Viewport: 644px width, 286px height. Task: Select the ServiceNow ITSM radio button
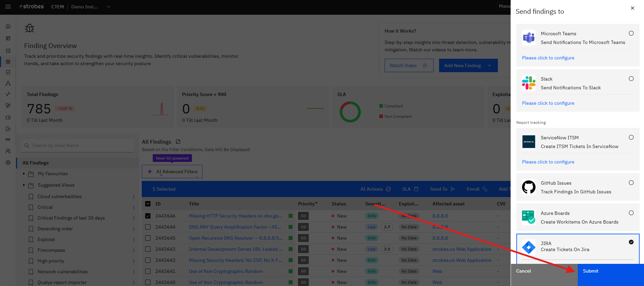[x=631, y=137]
